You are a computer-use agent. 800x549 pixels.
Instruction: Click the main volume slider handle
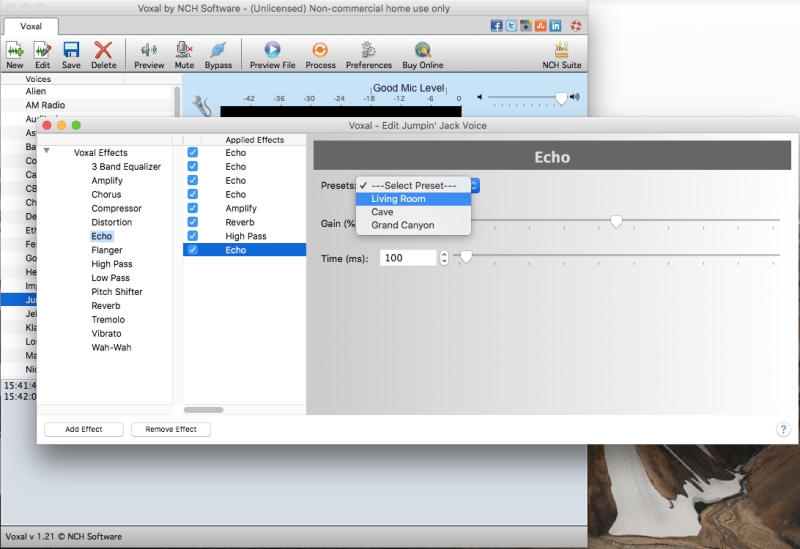[x=561, y=98]
